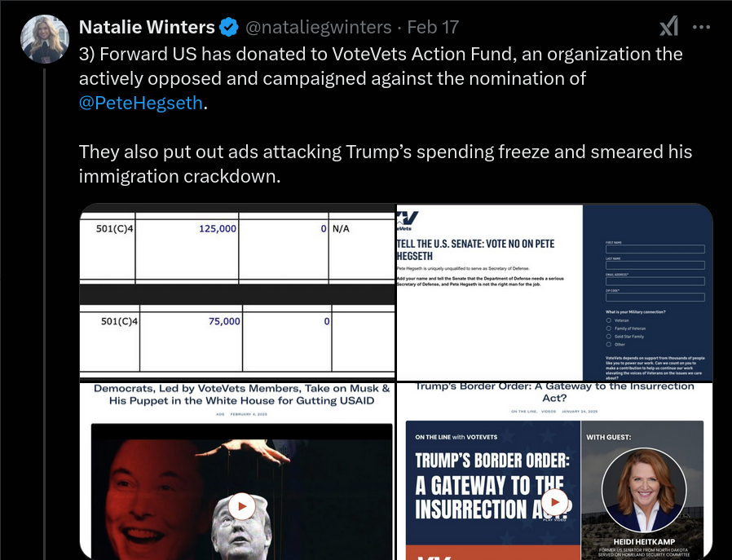Image resolution: width=732 pixels, height=560 pixels.
Task: Open Natalie Winters profile avatar
Action: point(45,39)
